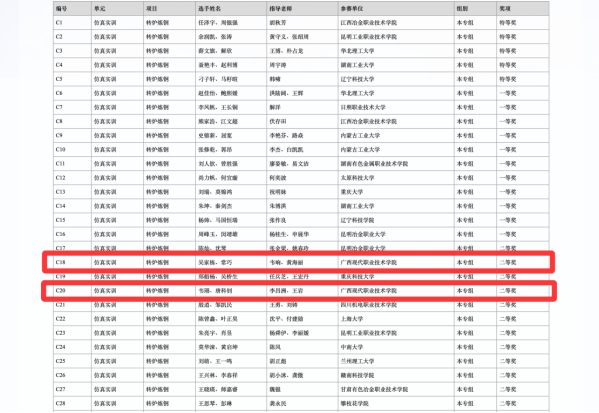
Task: Click 湖南工业大学 in row C4
Action: pyautogui.click(x=358, y=65)
